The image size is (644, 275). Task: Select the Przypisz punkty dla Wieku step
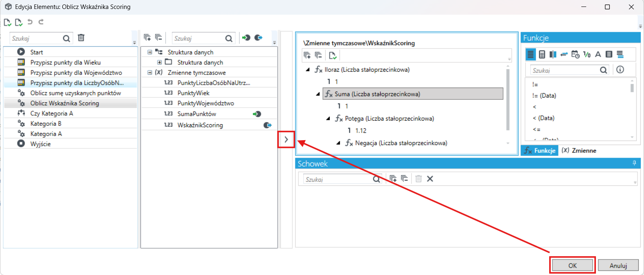(70, 62)
